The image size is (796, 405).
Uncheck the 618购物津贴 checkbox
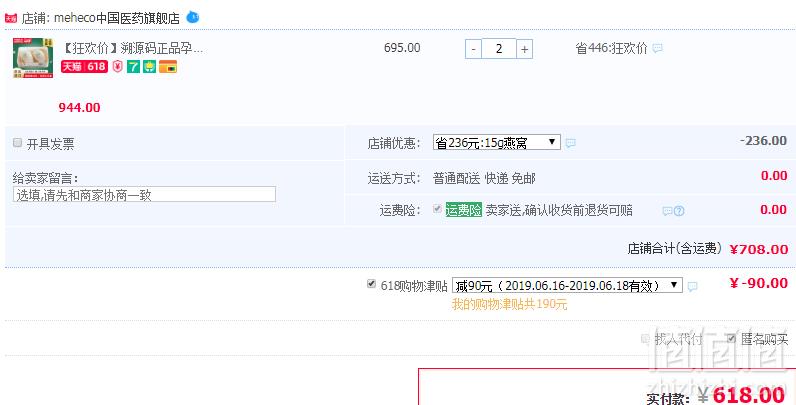[372, 284]
